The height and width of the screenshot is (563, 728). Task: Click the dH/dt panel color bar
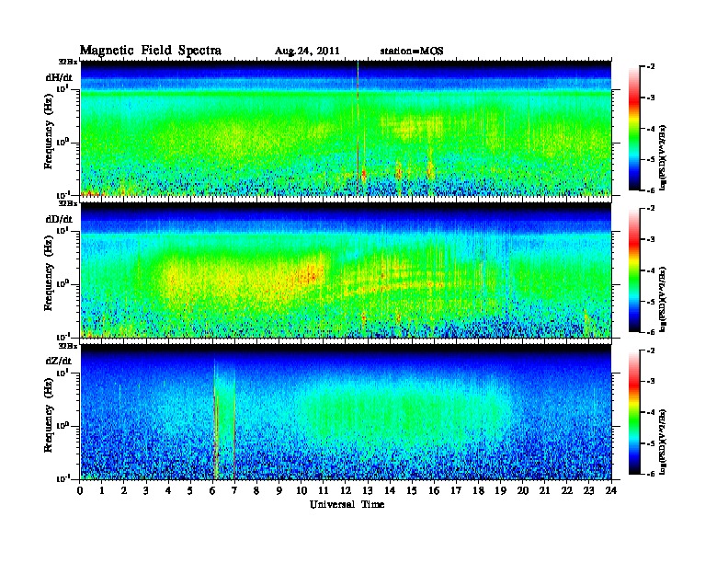634,129
